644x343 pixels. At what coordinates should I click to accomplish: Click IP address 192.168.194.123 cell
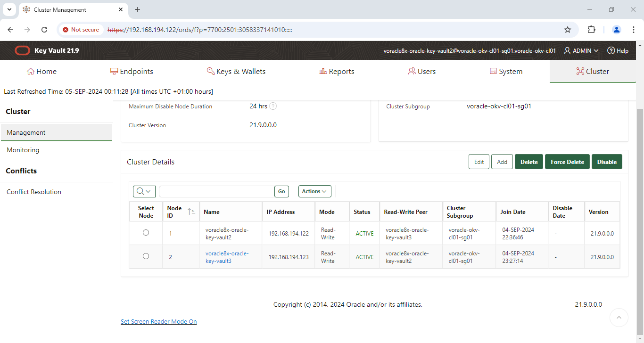point(289,257)
